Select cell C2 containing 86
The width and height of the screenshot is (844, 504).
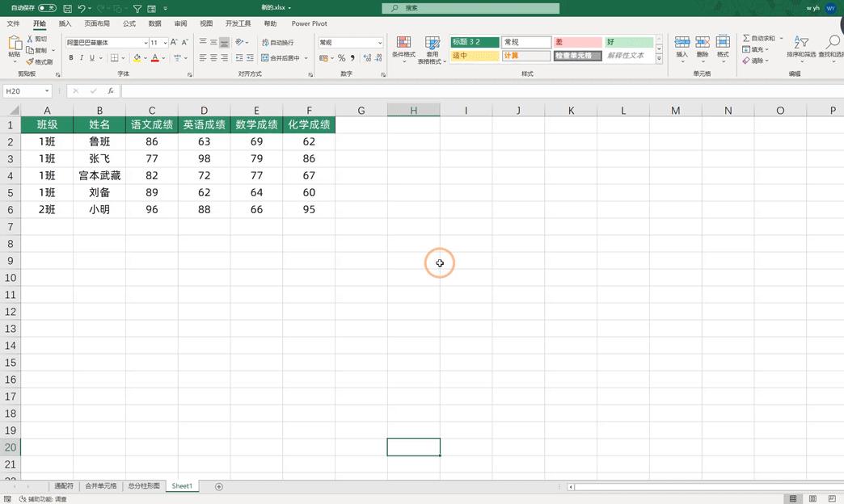[x=151, y=141]
